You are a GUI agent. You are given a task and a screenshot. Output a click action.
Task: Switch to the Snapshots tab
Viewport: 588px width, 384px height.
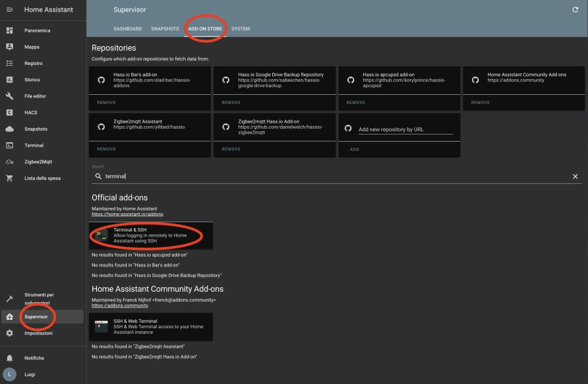coord(165,29)
